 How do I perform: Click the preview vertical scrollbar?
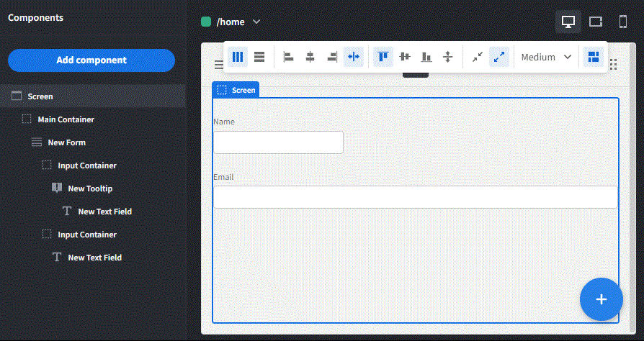tap(632, 188)
